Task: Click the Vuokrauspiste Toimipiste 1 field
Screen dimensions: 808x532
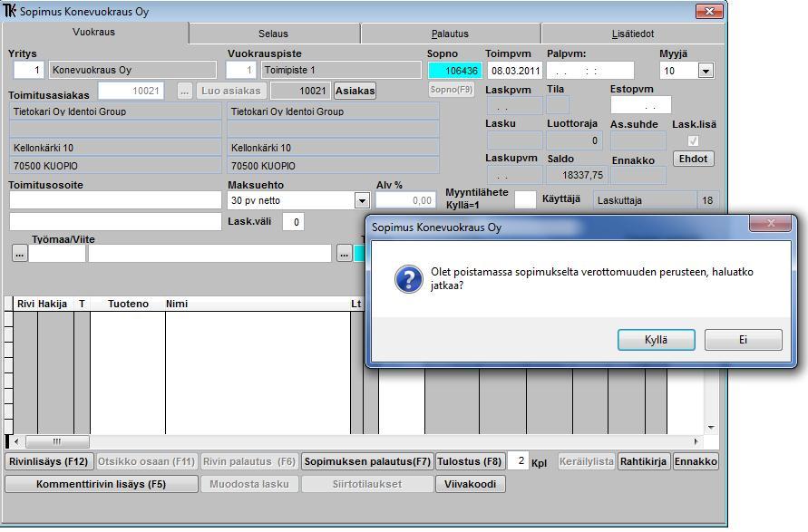Action: coord(341,70)
